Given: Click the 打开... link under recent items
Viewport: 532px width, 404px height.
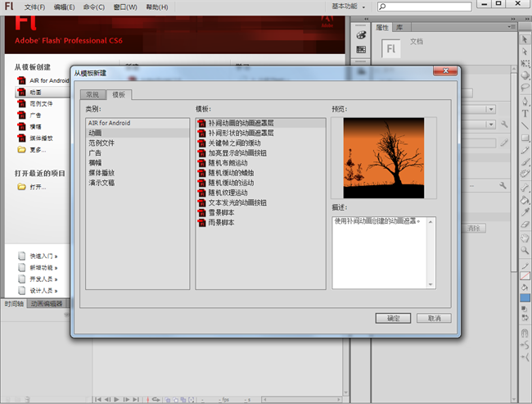Looking at the screenshot, I should tap(38, 187).
